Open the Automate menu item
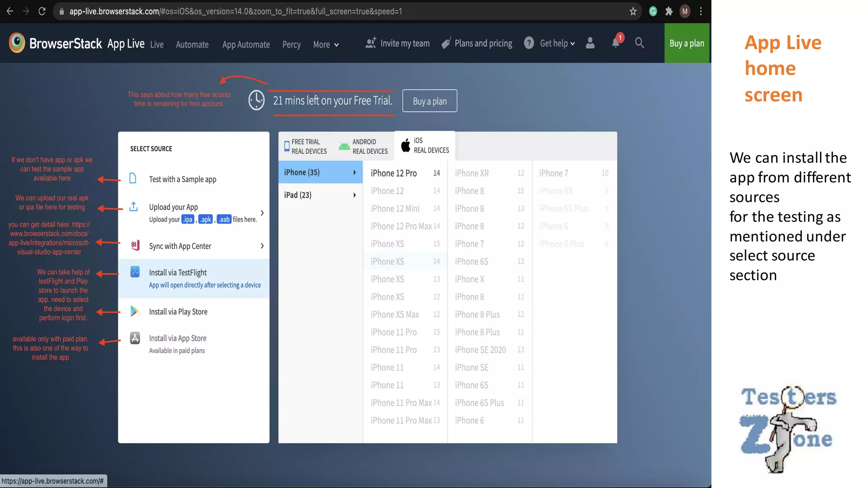Viewport: 868px width, 488px height. click(192, 44)
